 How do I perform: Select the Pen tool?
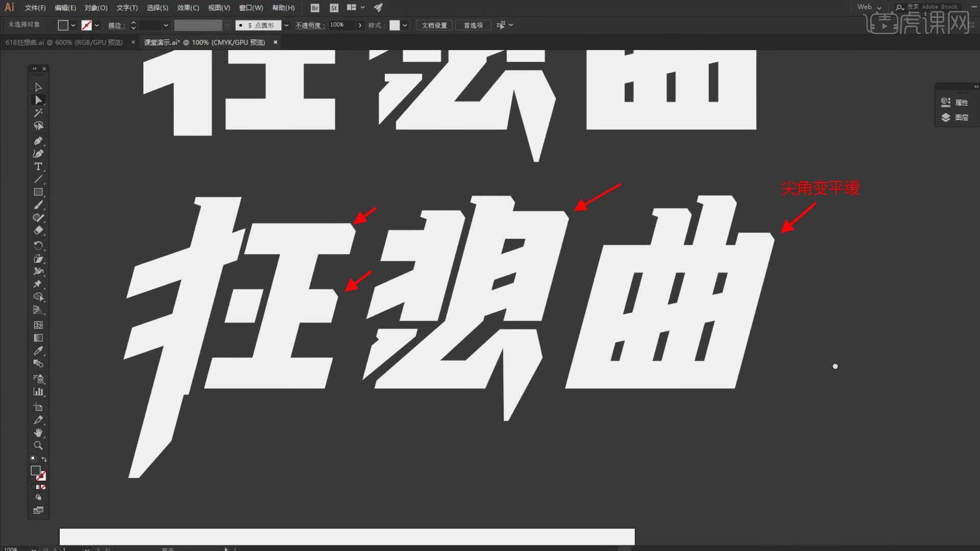[38, 141]
